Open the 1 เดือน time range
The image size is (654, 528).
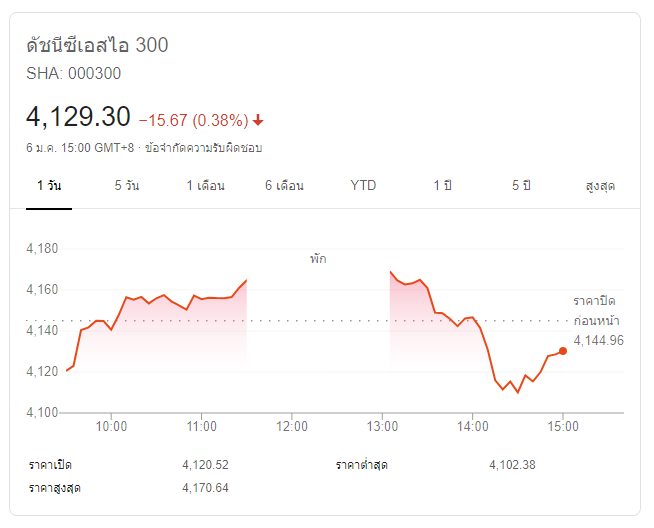pyautogui.click(x=205, y=186)
